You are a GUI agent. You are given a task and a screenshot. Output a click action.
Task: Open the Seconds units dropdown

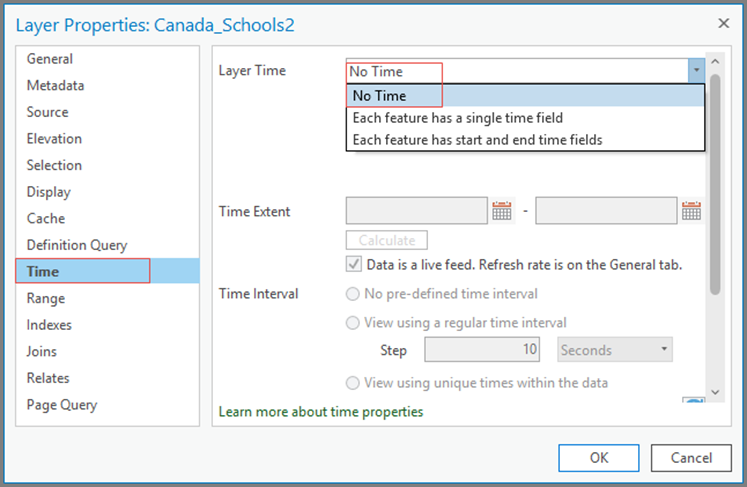[615, 350]
